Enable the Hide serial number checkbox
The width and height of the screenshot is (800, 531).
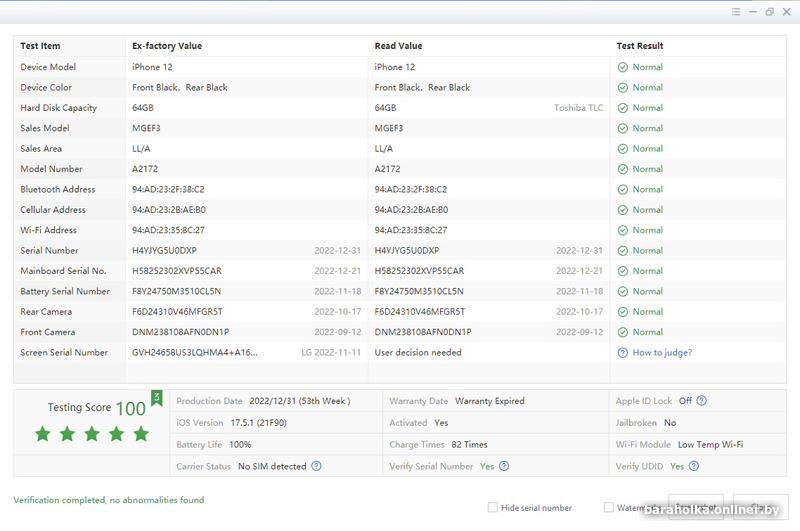pyautogui.click(x=493, y=508)
